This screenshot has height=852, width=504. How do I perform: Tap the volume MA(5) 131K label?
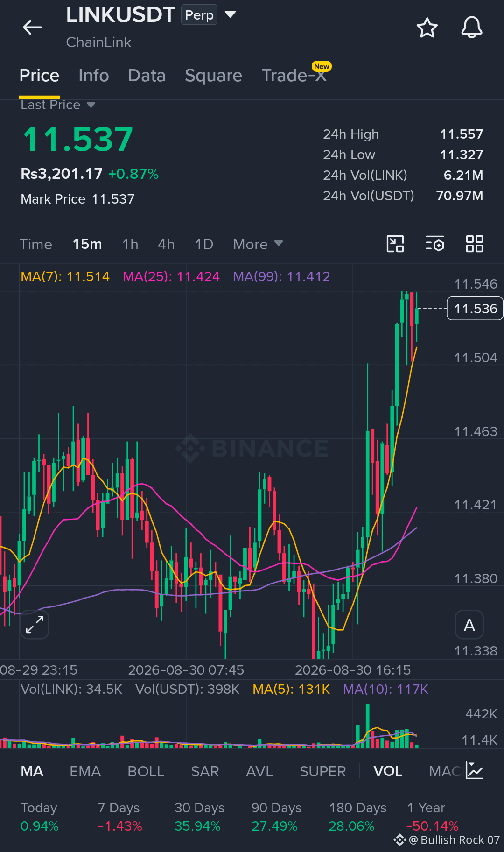(291, 690)
